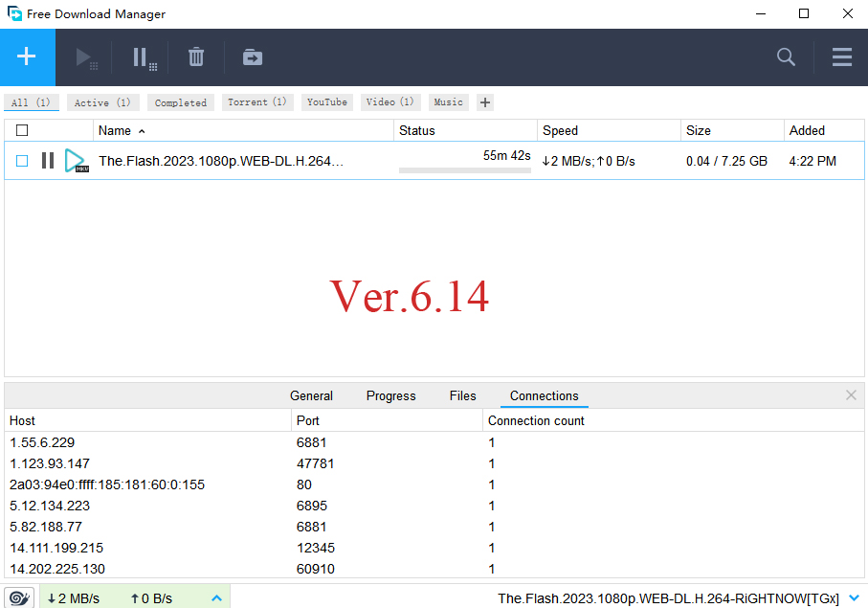Sort by Connection count column
Viewport: 868px width, 608px height.
pyautogui.click(x=673, y=421)
